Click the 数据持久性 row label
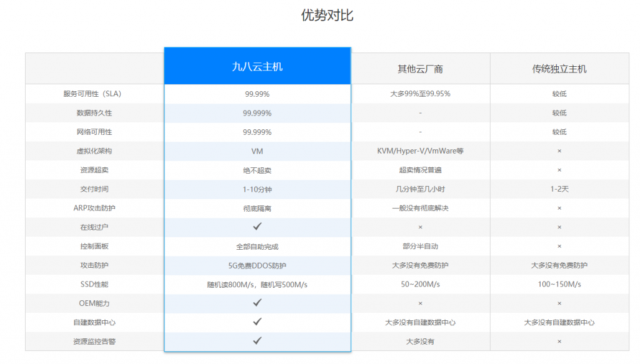 94,113
